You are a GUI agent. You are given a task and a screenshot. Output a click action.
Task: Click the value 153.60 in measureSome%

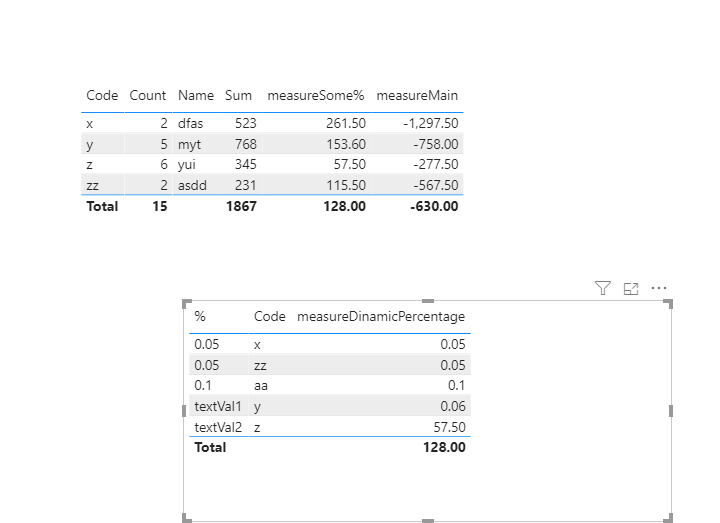click(x=346, y=145)
